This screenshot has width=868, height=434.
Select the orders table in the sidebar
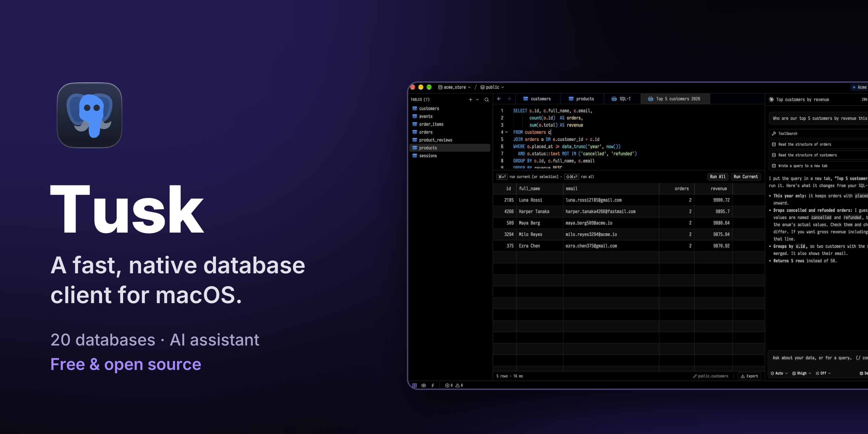450,132
